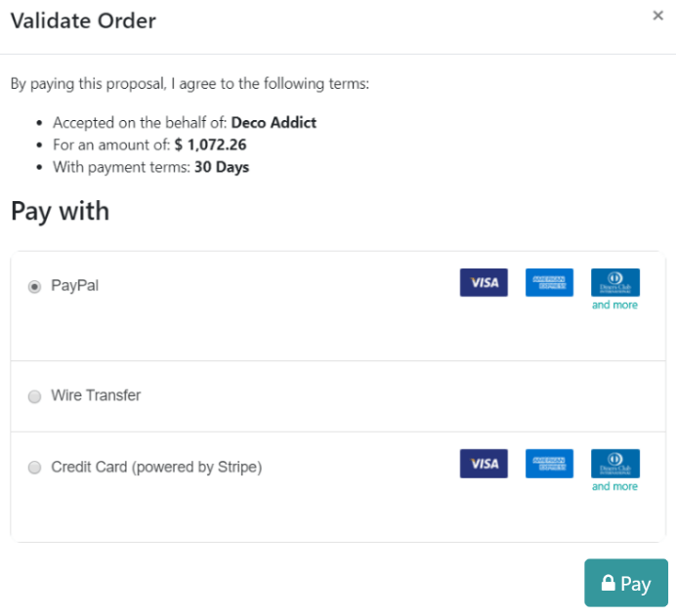Open the 'and more' link in the Stripe row
The width and height of the screenshot is (676, 616).
tap(614, 486)
